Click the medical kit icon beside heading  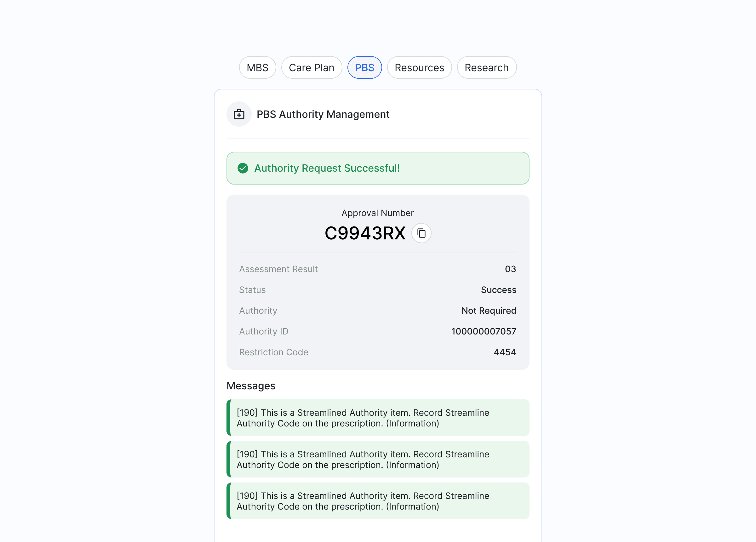click(x=239, y=114)
